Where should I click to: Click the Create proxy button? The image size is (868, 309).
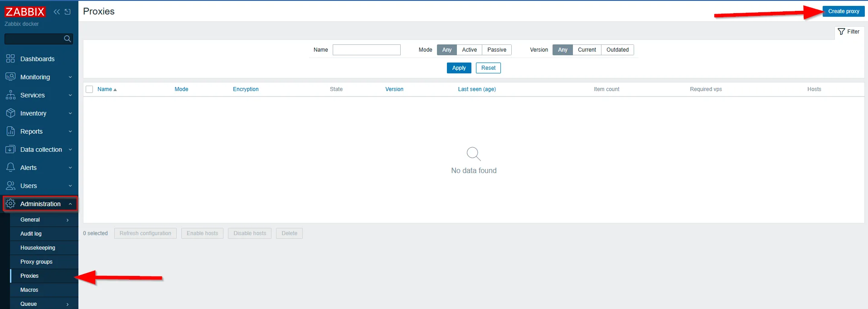[844, 11]
